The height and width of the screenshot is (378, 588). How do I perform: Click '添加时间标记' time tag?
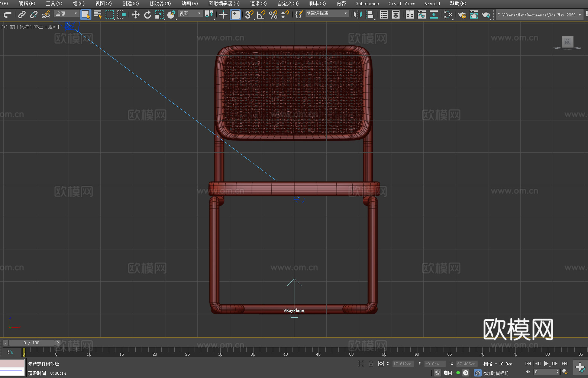pos(496,373)
